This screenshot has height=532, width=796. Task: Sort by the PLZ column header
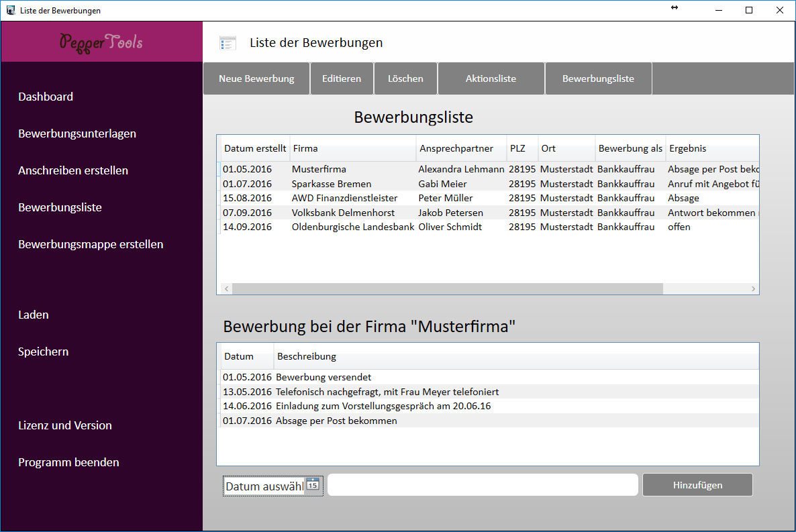[x=522, y=148]
